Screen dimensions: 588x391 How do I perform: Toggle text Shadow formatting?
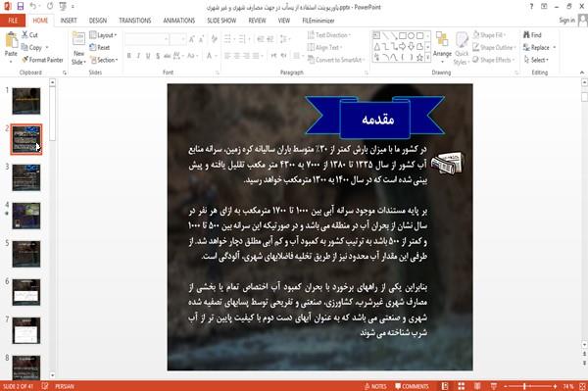(x=158, y=56)
